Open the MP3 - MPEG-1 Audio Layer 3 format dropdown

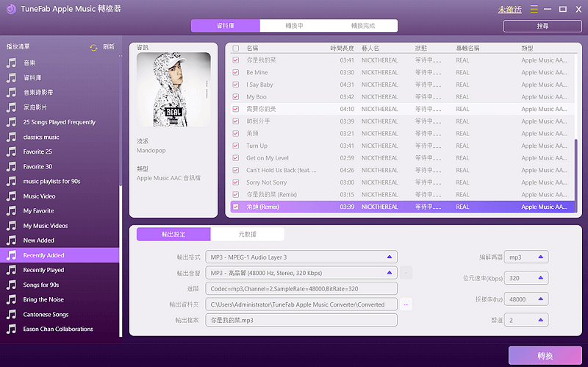(301, 257)
